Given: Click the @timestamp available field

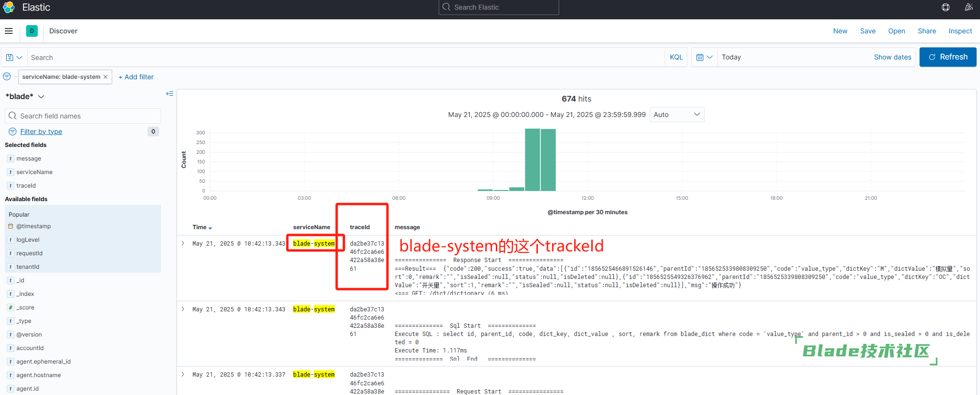Looking at the screenshot, I should (33, 226).
